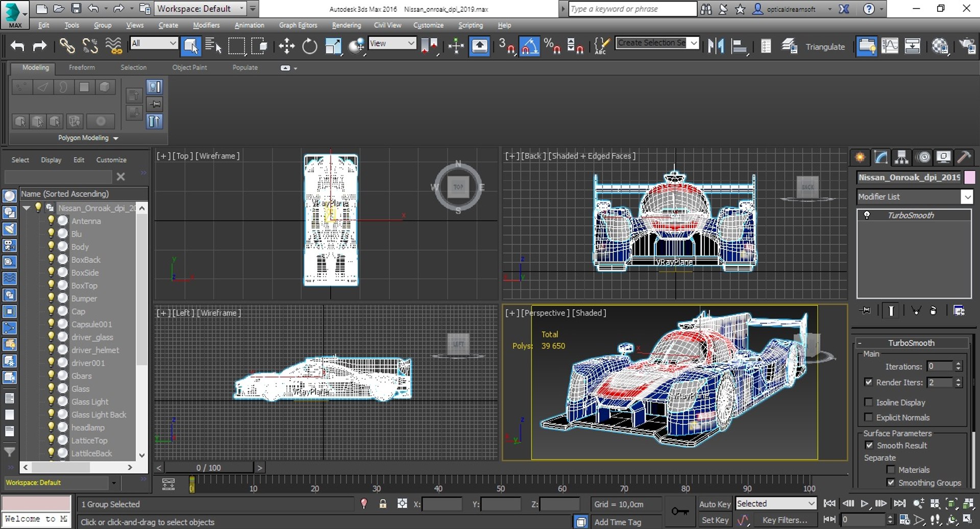Enable the Materials separate checkbox

coord(891,469)
